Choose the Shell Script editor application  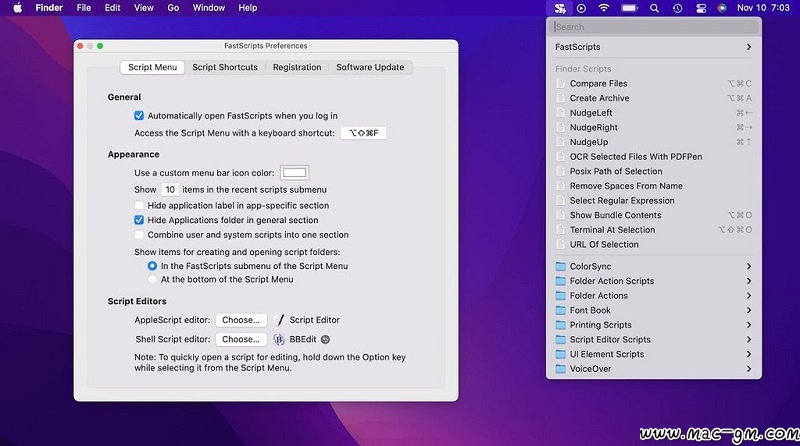pos(241,339)
